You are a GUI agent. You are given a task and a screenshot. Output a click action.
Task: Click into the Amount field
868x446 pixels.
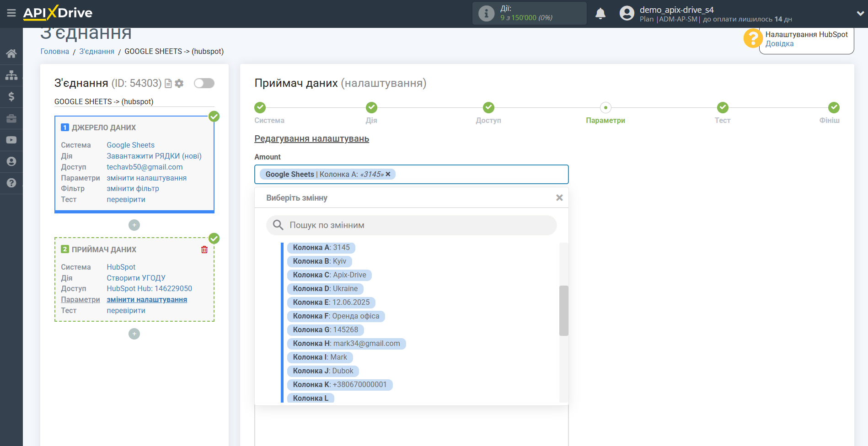[x=412, y=174]
